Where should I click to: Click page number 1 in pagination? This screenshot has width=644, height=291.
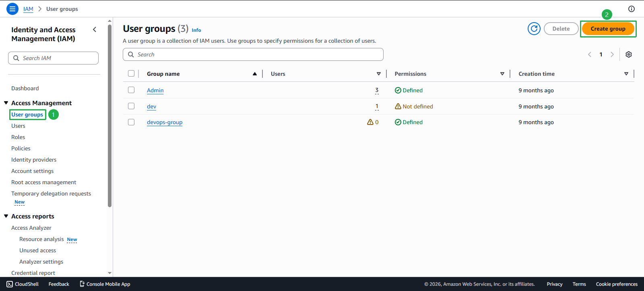pos(601,54)
